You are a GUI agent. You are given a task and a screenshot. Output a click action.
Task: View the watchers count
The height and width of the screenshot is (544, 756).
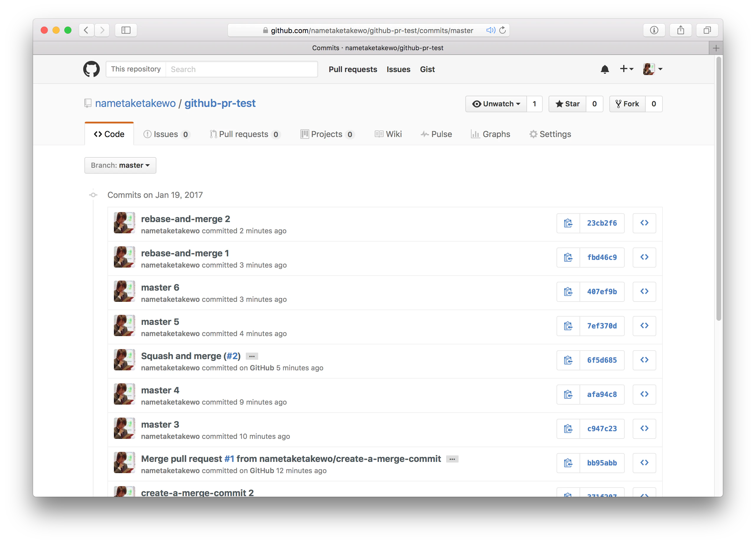click(534, 104)
